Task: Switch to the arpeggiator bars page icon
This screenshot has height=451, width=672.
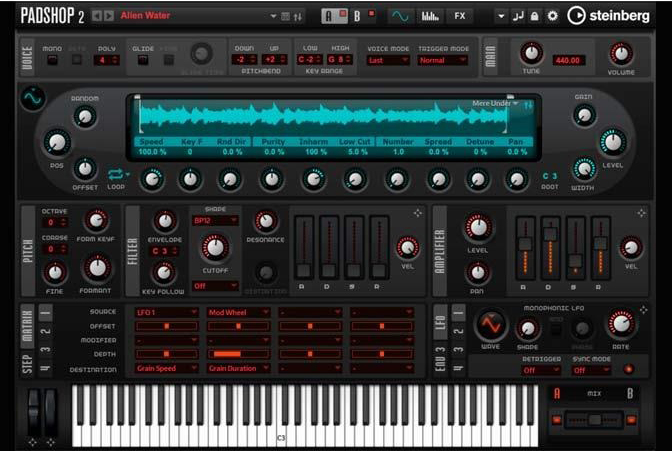Action: coord(431,16)
